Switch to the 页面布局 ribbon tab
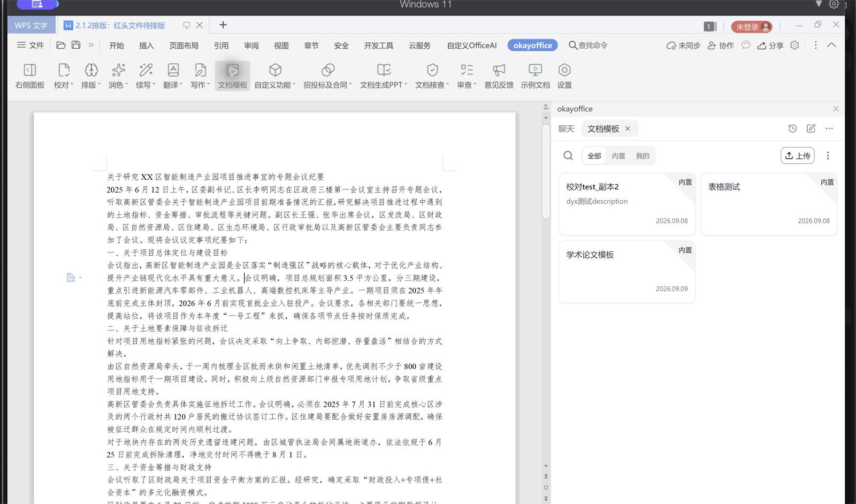Viewport: 856px width, 504px height. (184, 45)
